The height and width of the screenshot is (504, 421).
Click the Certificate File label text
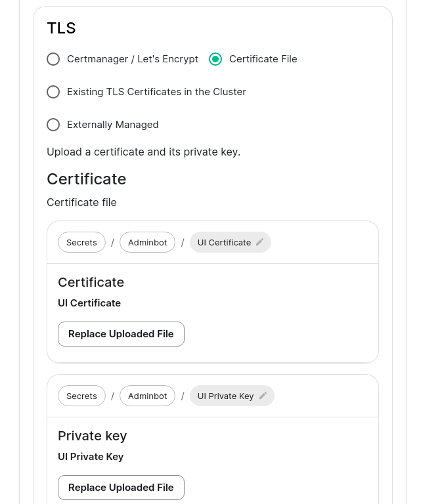263,59
